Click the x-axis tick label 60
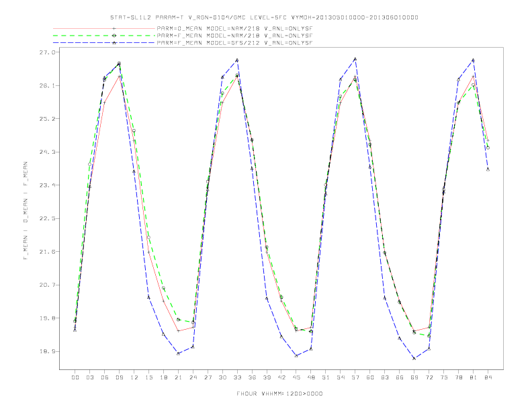Image resolution: width=532 pixels, height=411 pixels. pos(370,377)
